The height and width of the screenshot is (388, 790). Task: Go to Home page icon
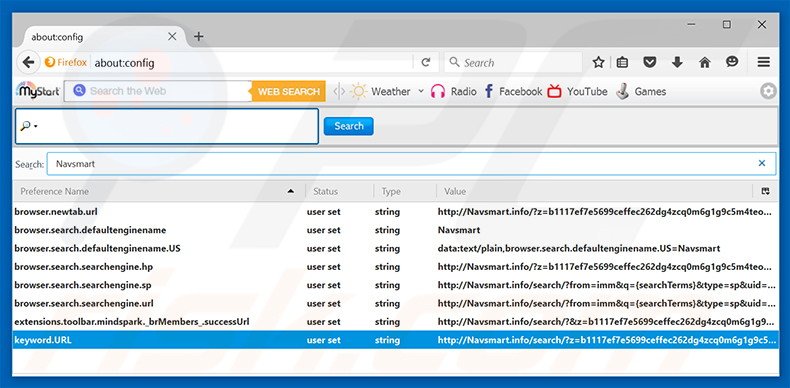(x=704, y=62)
